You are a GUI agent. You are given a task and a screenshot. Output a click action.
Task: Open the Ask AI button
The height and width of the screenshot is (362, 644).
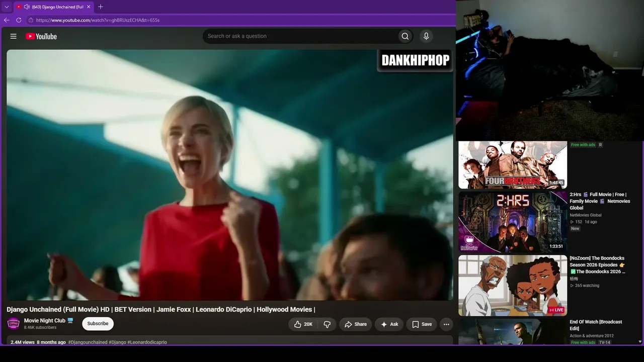coord(389,324)
